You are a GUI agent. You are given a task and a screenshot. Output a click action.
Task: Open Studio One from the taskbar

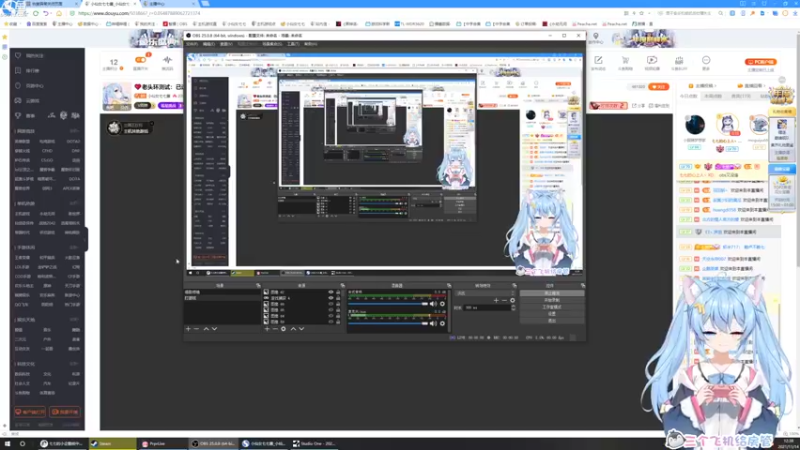click(315, 444)
